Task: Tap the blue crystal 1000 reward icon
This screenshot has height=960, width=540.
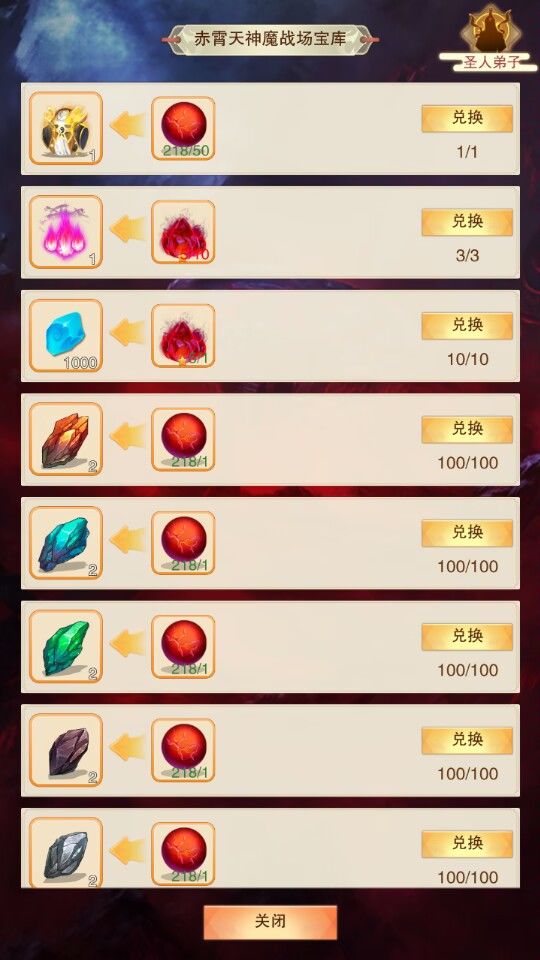Action: point(66,336)
